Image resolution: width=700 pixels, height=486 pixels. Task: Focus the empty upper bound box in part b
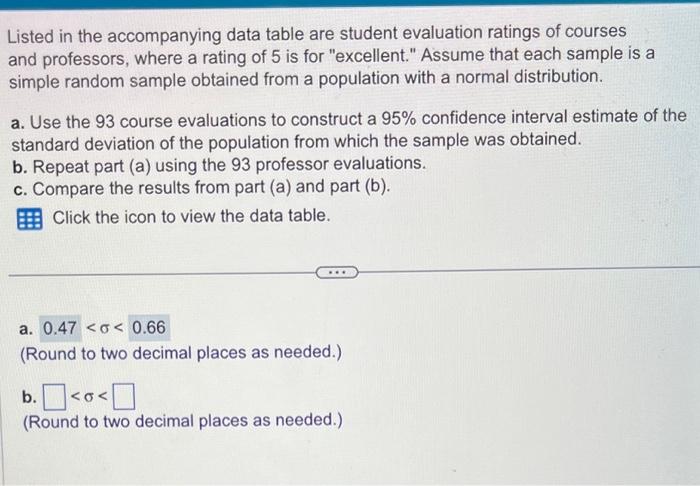click(124, 397)
